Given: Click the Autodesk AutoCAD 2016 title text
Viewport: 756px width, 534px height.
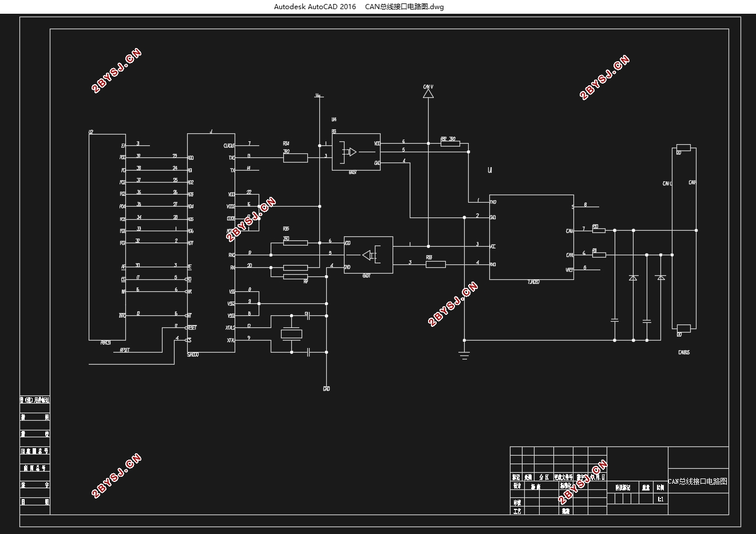Looking at the screenshot, I should point(315,7).
